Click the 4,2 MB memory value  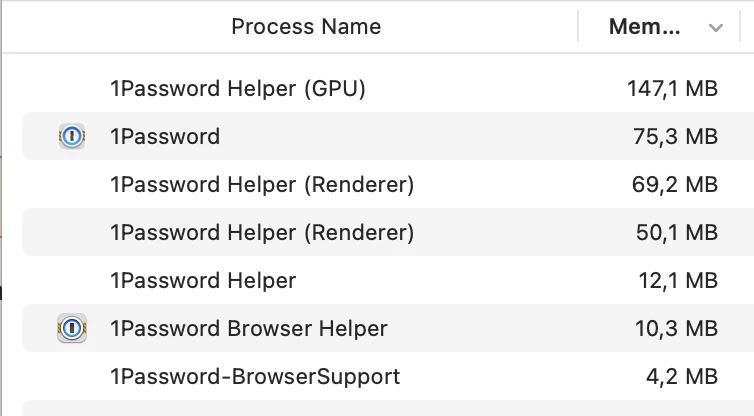click(682, 377)
